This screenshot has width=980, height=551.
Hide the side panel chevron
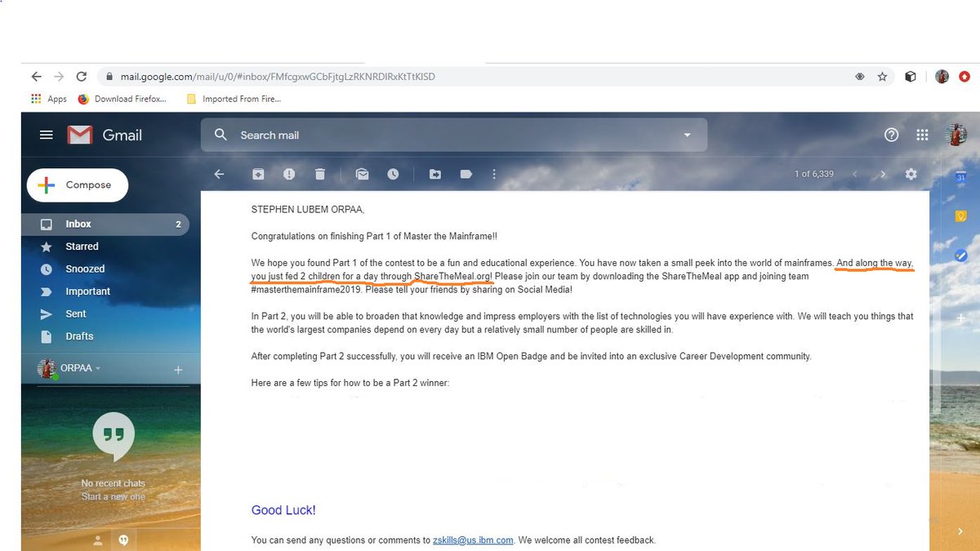click(961, 531)
